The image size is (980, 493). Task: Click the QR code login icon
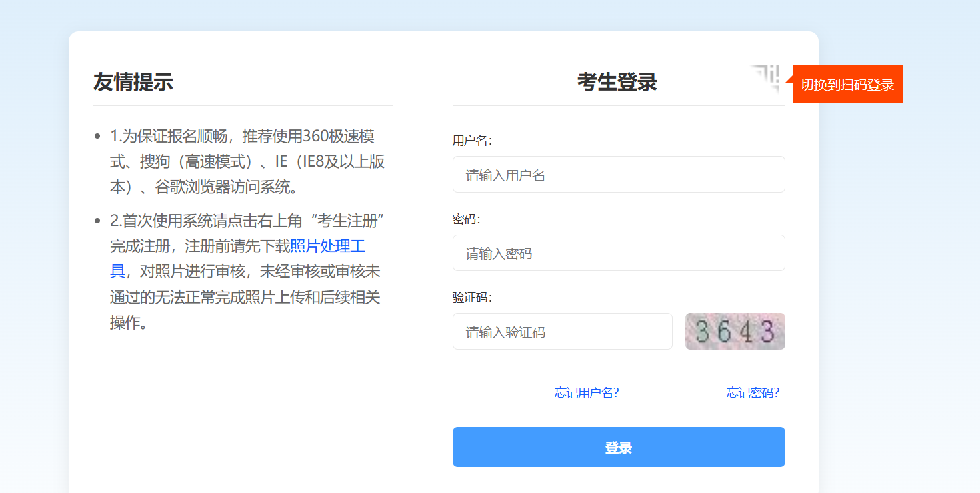[x=765, y=79]
